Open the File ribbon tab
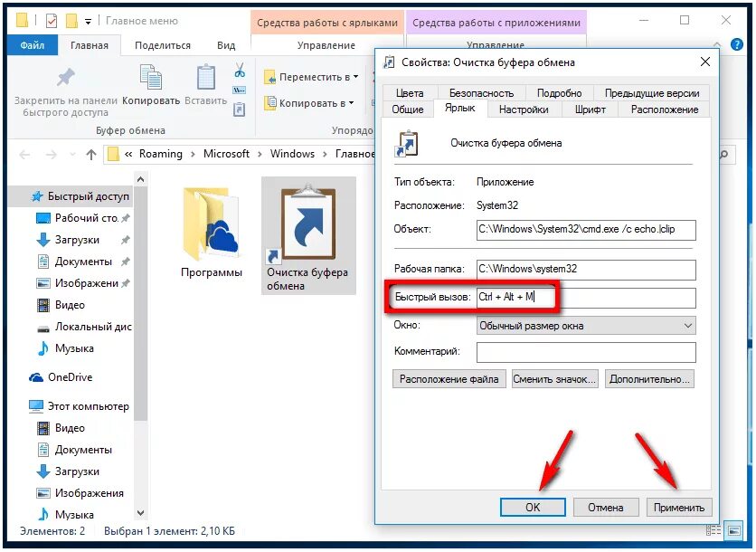The width and height of the screenshot is (756, 552). click(33, 45)
